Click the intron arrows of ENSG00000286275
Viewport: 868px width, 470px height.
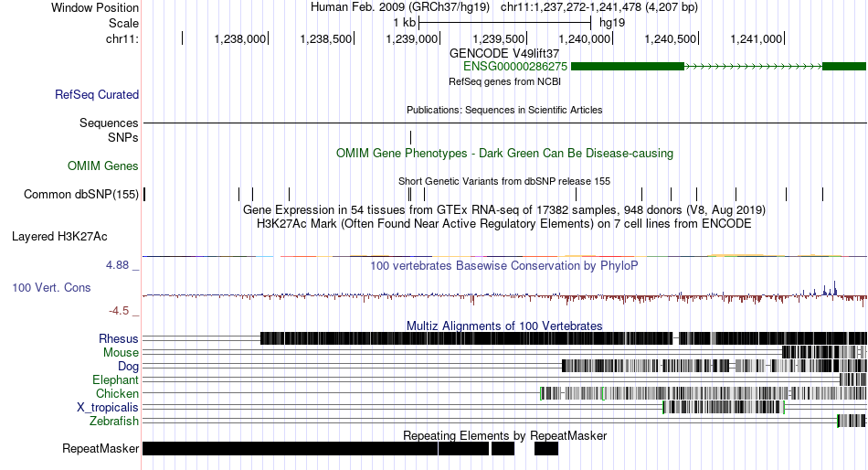[754, 67]
